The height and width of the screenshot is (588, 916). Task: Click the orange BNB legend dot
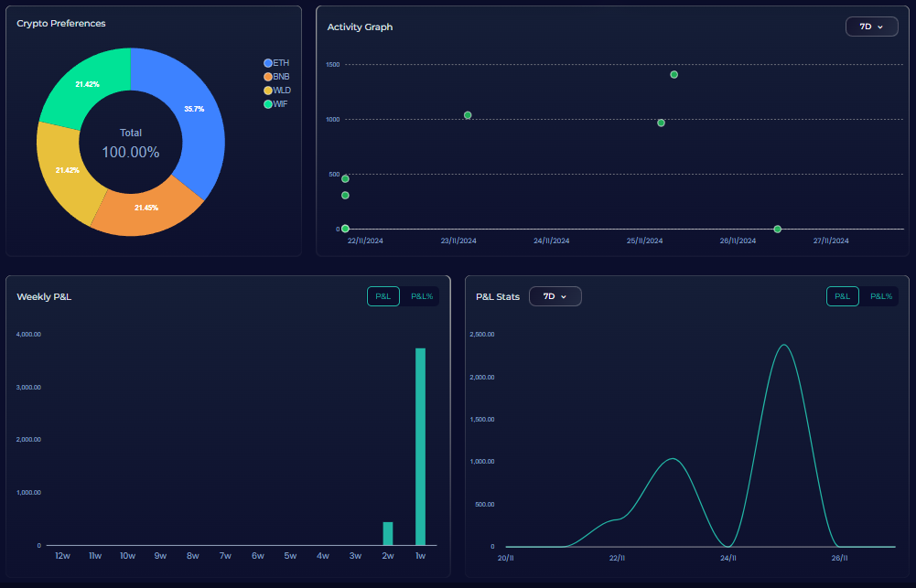tap(268, 77)
